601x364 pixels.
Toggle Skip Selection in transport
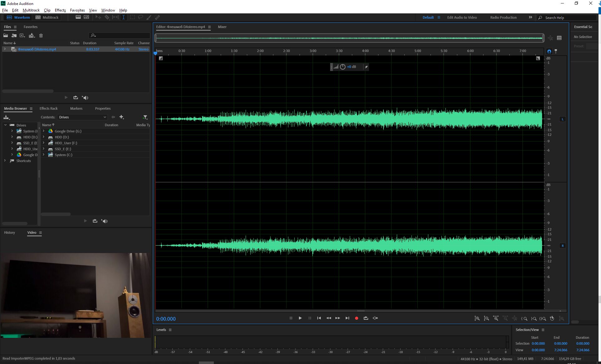tap(375, 318)
